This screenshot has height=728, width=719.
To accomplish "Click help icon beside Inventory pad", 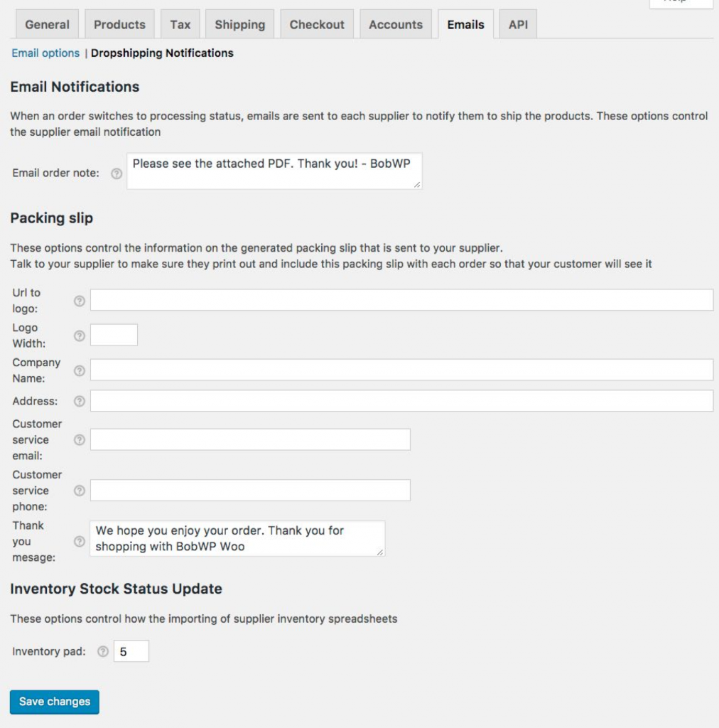I will tap(103, 651).
